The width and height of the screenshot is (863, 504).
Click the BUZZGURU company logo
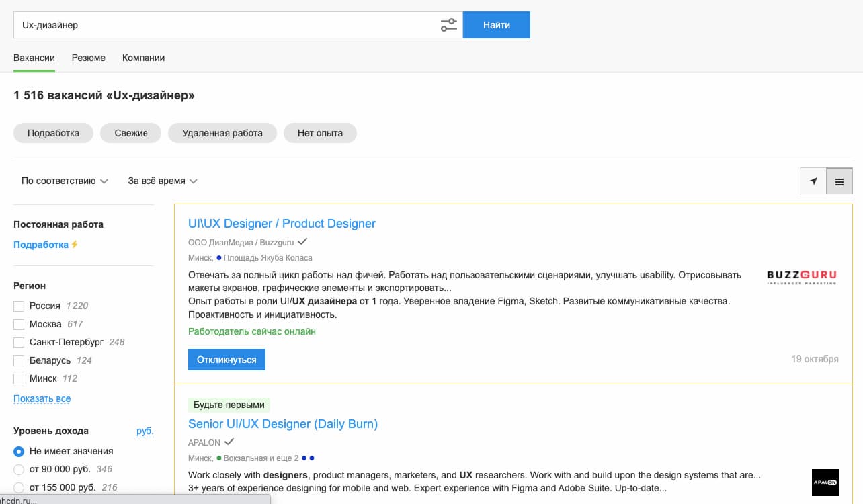(x=800, y=277)
